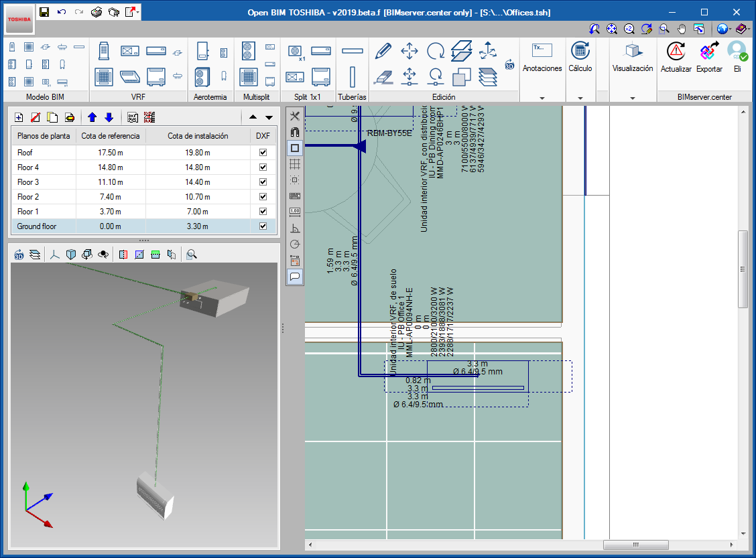Click the print icon in title bar
756x558 pixels.
(x=97, y=12)
